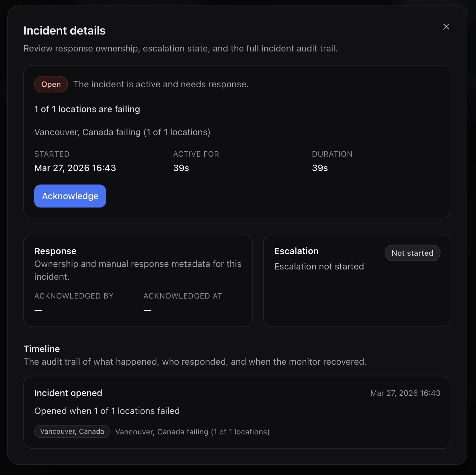Click the Incident opened timeline entry title
The image size is (476, 475).
[68, 393]
